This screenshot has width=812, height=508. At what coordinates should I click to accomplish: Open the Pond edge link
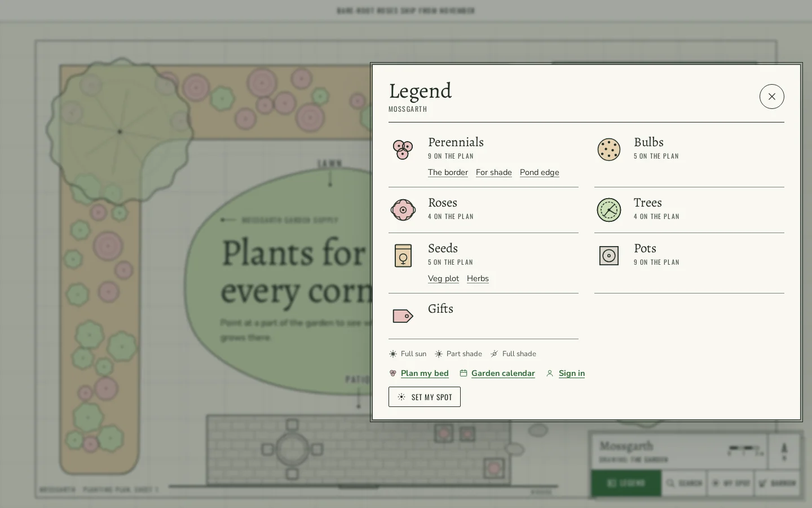(540, 173)
